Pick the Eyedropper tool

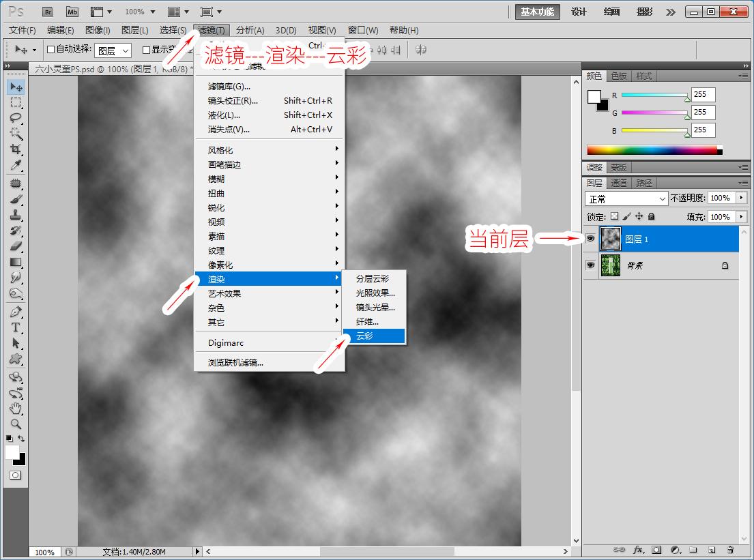point(16,165)
